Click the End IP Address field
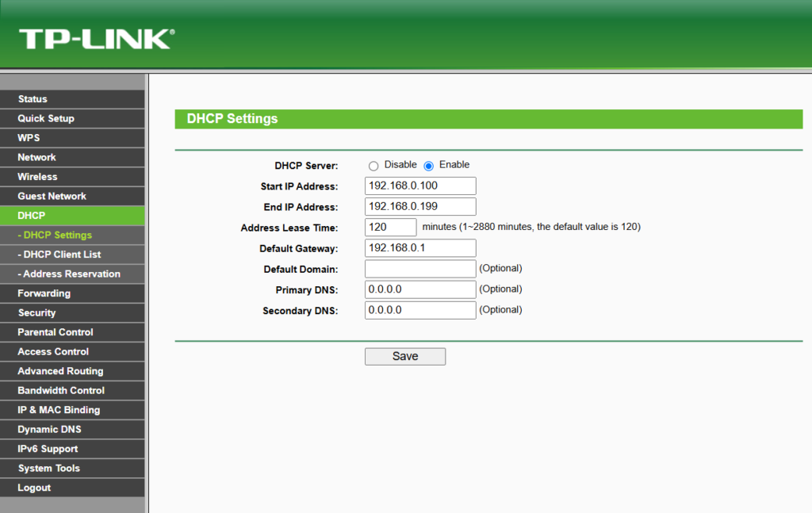 click(420, 206)
